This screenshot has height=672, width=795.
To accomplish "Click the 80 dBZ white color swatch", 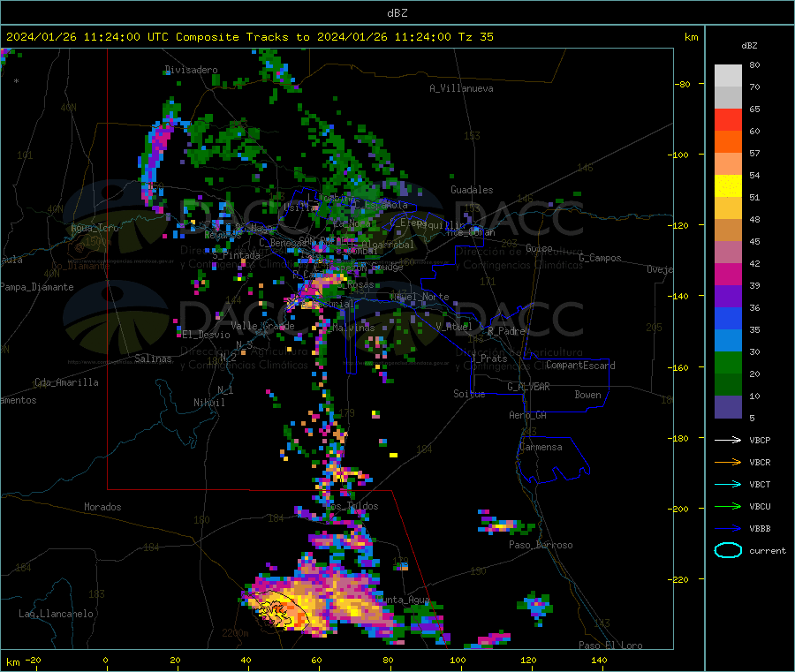I will (728, 76).
